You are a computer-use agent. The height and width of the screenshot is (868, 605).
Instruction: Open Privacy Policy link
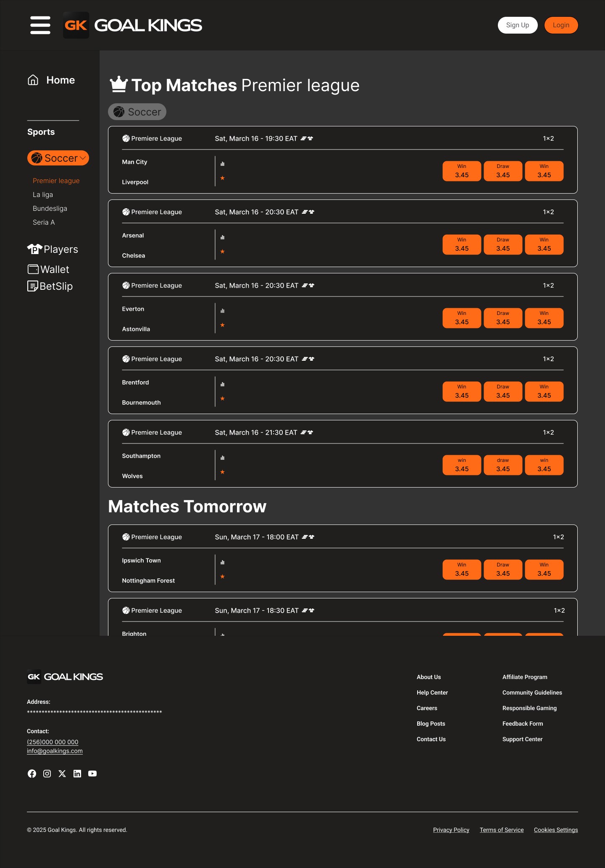[451, 830]
